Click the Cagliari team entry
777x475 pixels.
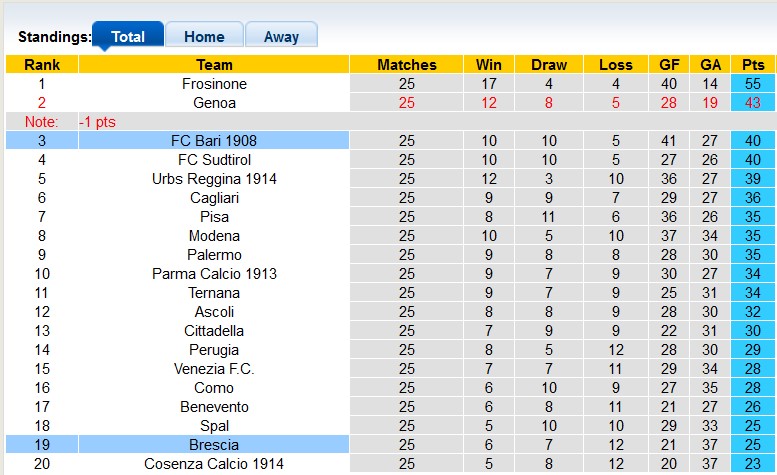214,198
